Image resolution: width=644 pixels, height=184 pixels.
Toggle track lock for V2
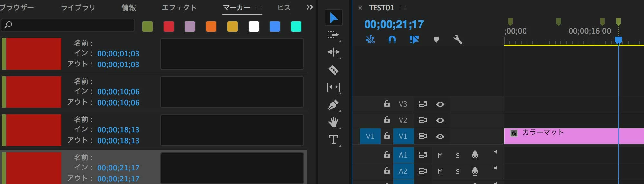[387, 120]
